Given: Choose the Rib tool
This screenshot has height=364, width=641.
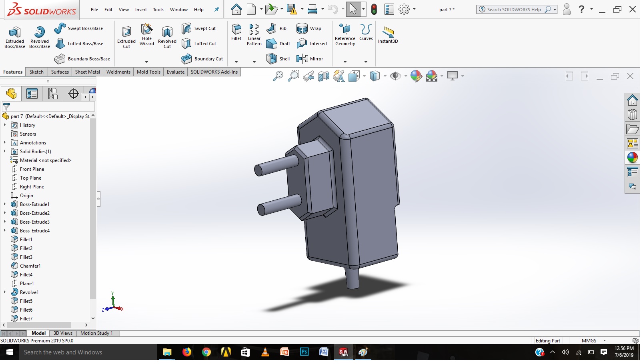Looking at the screenshot, I should click(x=277, y=28).
